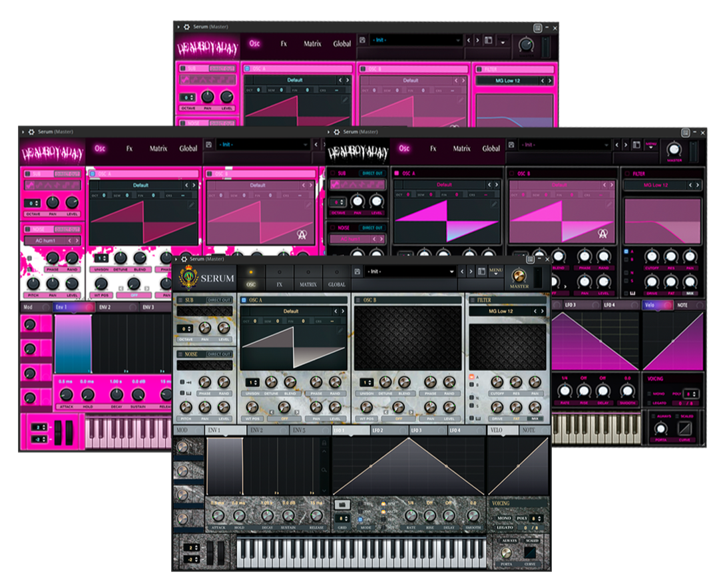This screenshot has width=719, height=588.
Task: Click the LFO folder icon in the marble Serum window
Action: click(342, 505)
